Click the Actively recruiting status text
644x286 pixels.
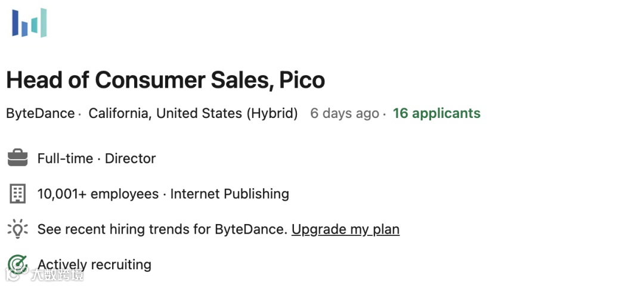[x=94, y=264]
